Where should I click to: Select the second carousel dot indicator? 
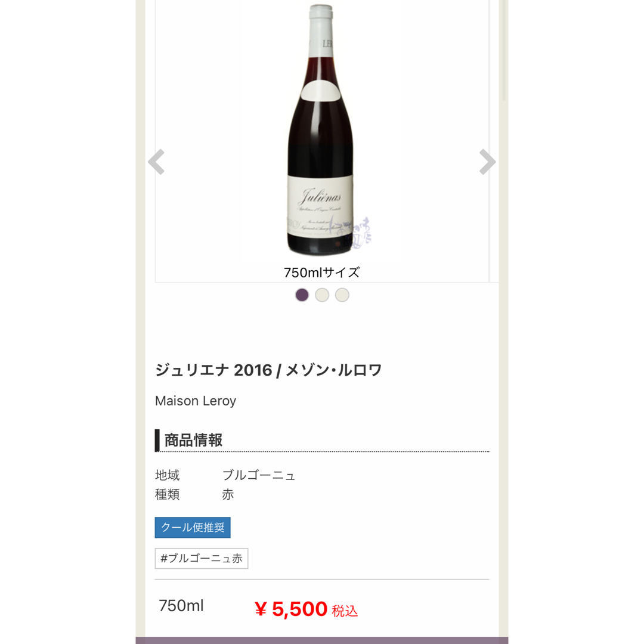tap(322, 295)
